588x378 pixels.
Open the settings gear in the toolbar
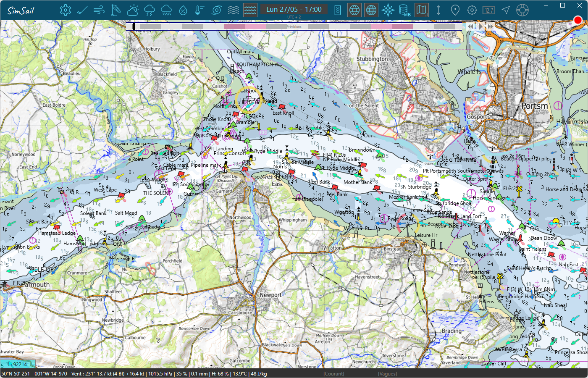pyautogui.click(x=65, y=10)
